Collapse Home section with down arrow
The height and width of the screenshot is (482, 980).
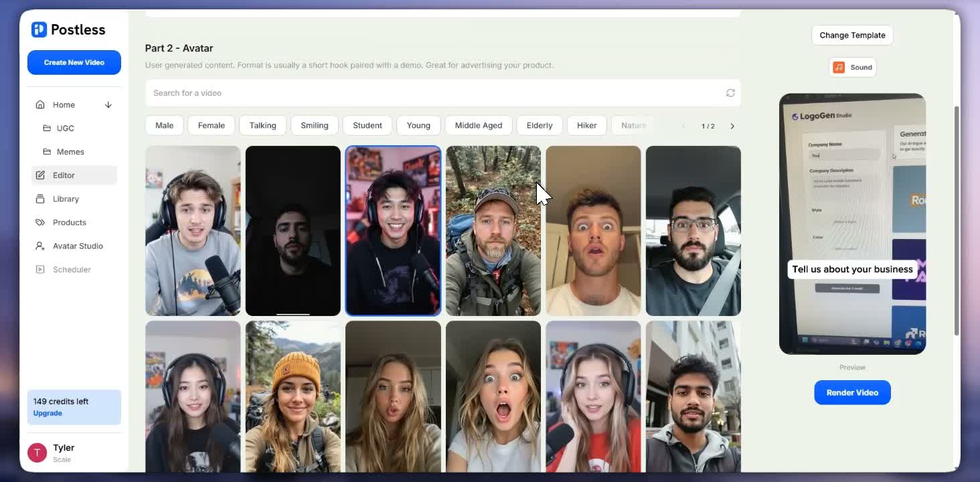[x=108, y=105]
